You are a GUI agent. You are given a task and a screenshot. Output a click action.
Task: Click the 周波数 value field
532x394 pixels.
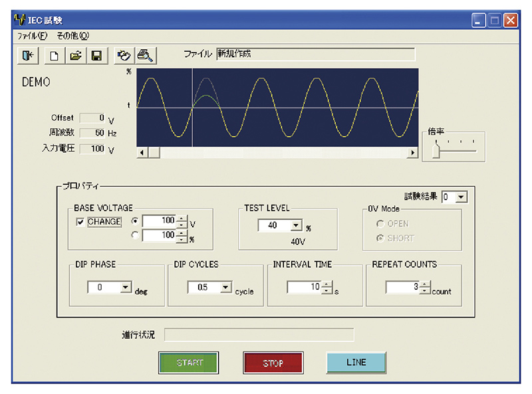pyautogui.click(x=92, y=133)
